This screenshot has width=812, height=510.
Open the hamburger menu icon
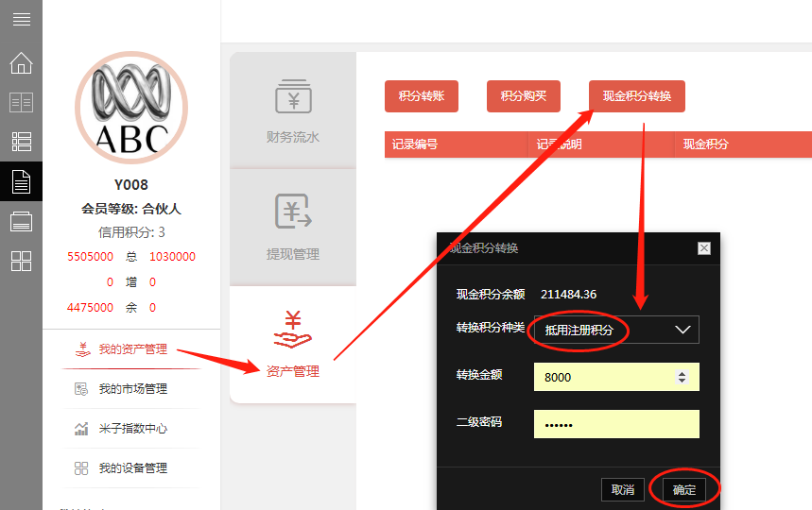coord(21,19)
